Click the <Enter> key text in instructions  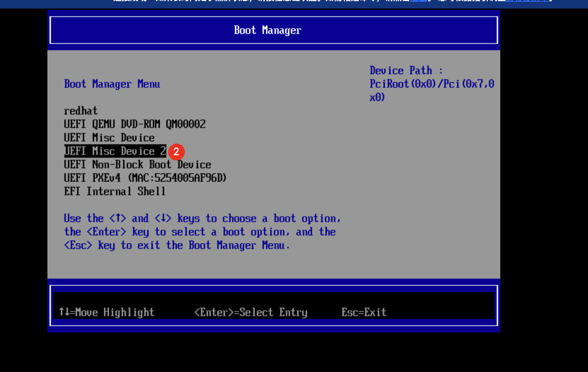click(x=106, y=232)
